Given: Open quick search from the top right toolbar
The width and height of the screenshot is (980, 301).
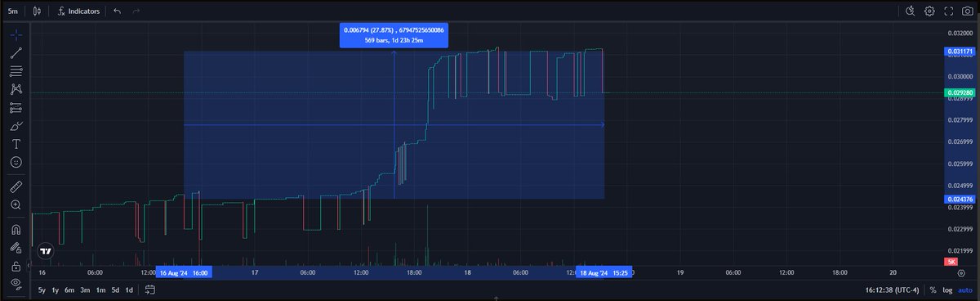Looking at the screenshot, I should pyautogui.click(x=911, y=11).
